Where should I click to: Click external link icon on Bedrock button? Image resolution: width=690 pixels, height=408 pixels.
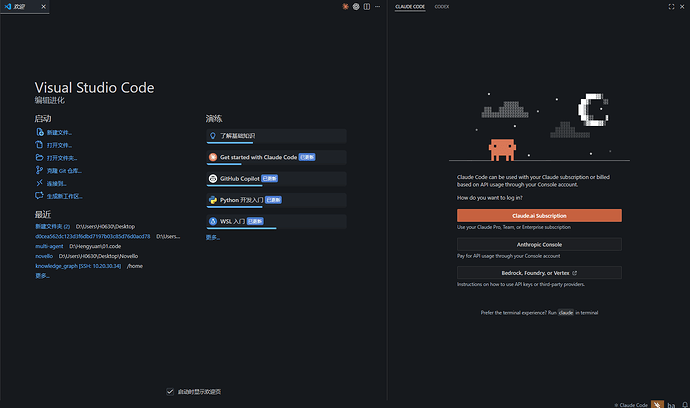(575, 273)
